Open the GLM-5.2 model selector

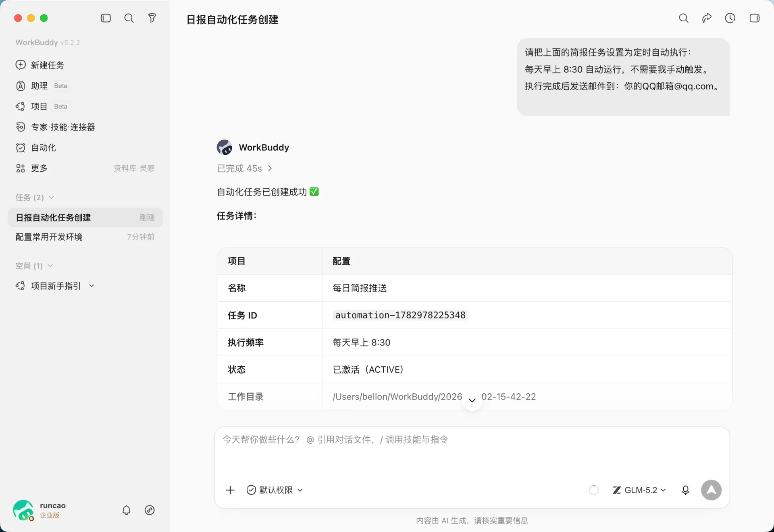pyautogui.click(x=639, y=490)
